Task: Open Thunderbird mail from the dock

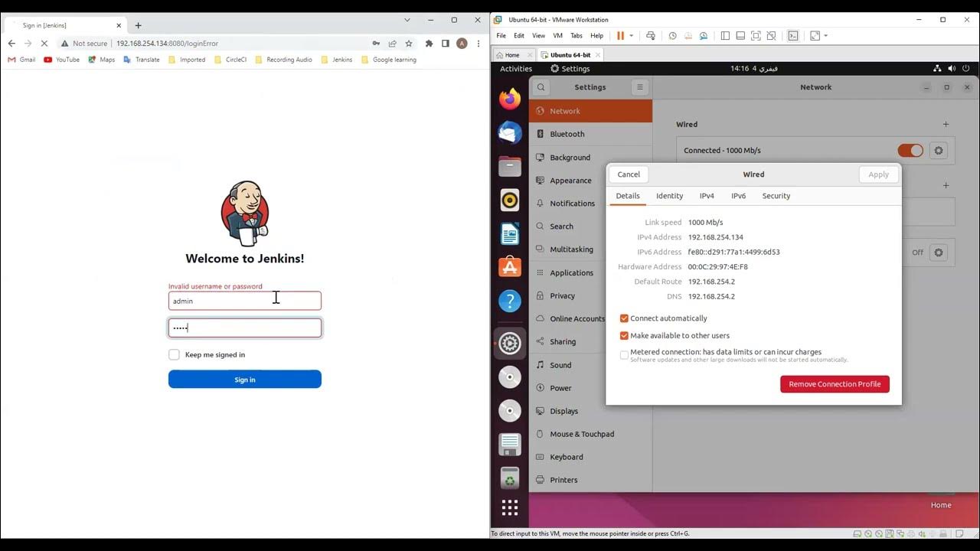Action: click(510, 132)
